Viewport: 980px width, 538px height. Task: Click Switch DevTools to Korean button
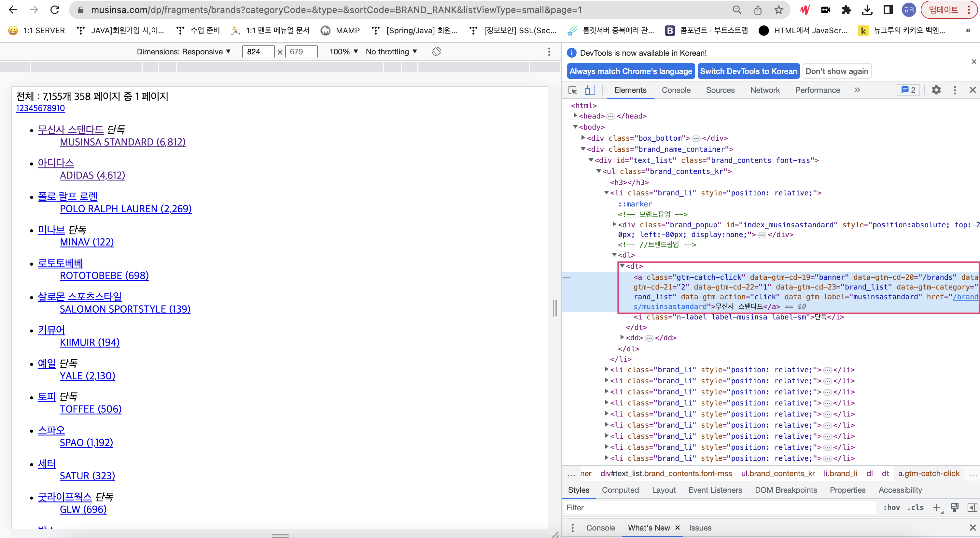(748, 71)
